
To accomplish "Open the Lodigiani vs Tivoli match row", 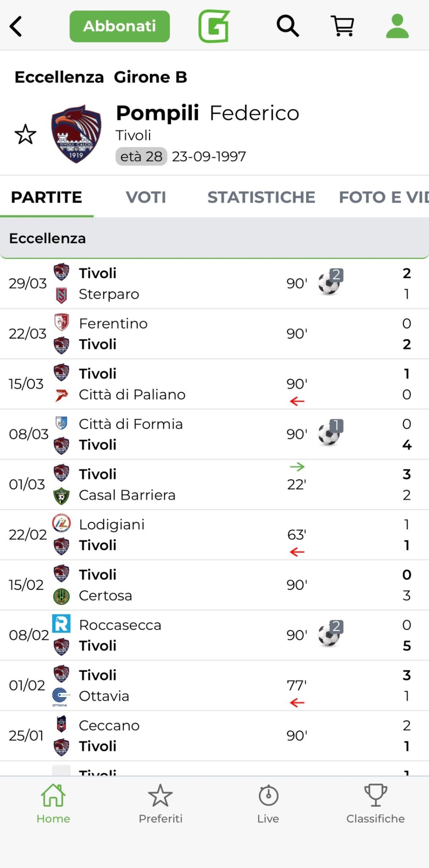I will click(181, 535).
